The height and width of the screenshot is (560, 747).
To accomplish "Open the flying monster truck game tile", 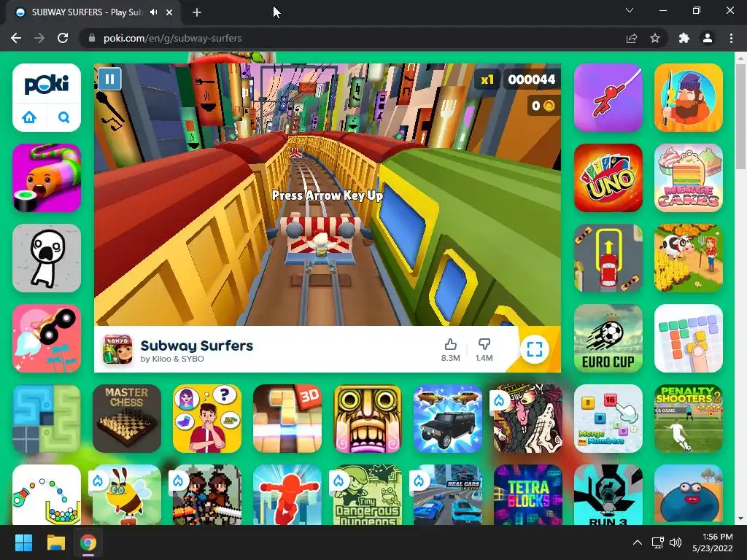I will click(x=47, y=338).
